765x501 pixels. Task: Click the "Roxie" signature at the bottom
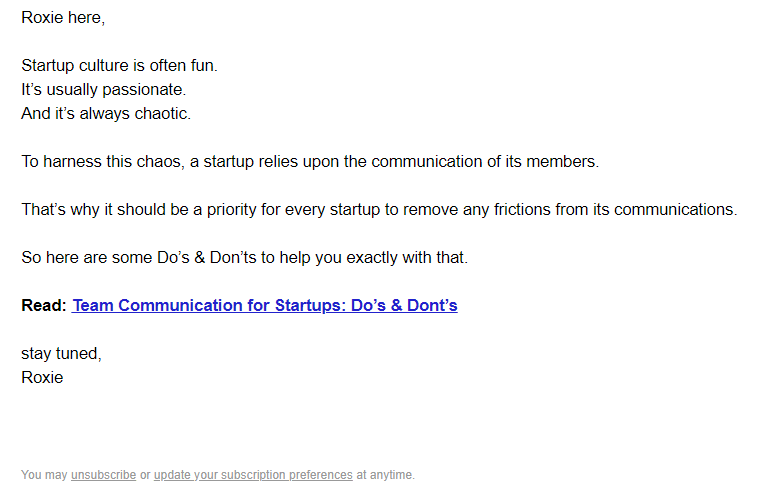point(42,378)
